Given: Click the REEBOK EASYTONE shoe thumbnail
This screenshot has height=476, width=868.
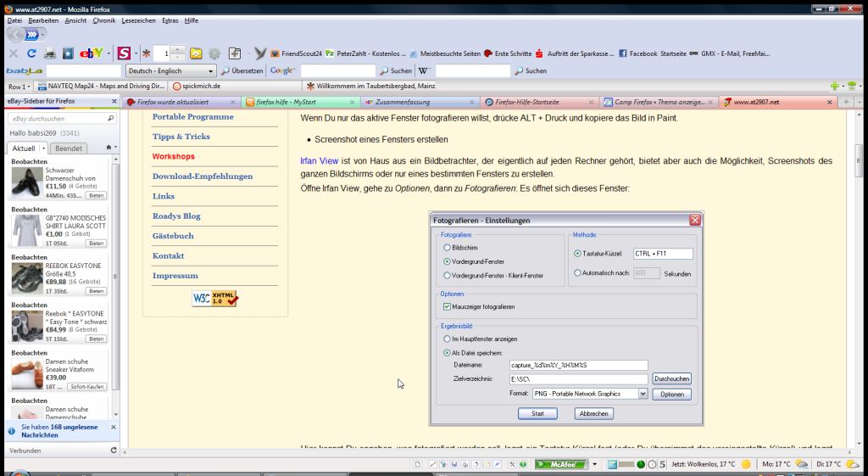Looking at the screenshot, I should point(27,277).
